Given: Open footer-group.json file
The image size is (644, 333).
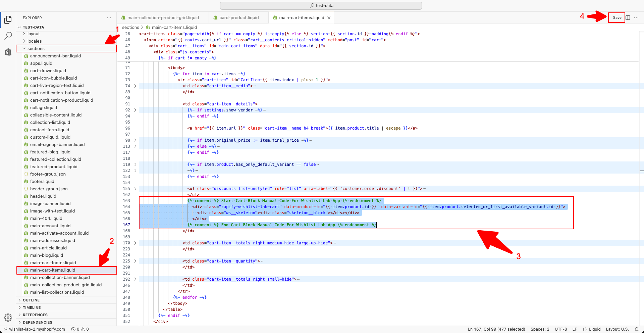Looking at the screenshot, I should (48, 174).
